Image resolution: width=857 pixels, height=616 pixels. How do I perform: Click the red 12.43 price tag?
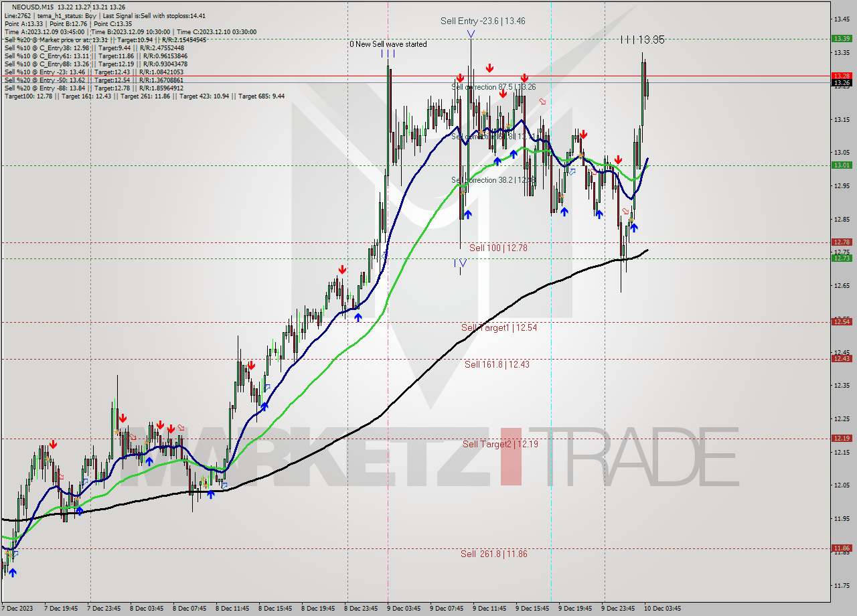coord(842,358)
